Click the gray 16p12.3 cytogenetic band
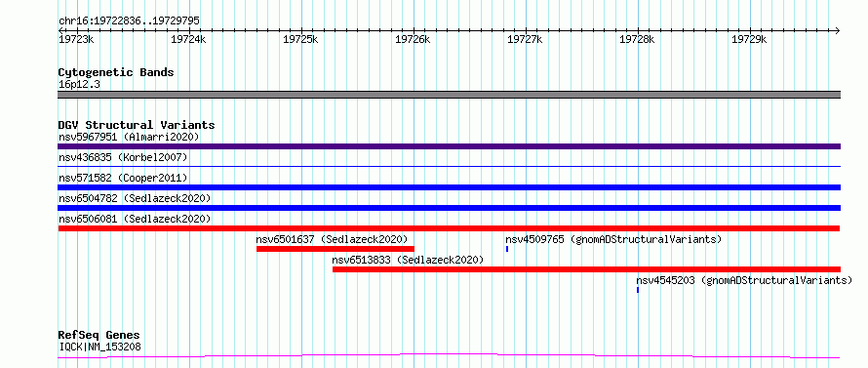This screenshot has width=868, height=368. (x=449, y=95)
